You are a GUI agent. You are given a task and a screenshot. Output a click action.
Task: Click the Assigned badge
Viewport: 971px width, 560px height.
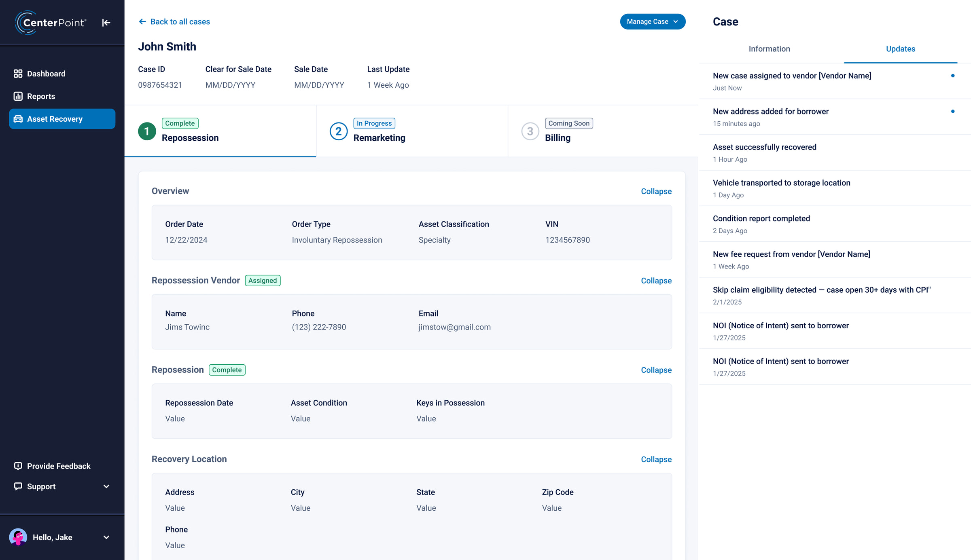pyautogui.click(x=263, y=281)
